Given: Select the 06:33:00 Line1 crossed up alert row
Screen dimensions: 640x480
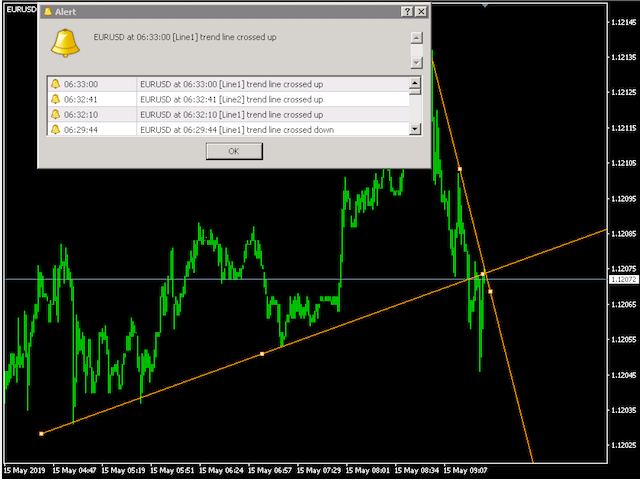Looking at the screenshot, I should 229,84.
